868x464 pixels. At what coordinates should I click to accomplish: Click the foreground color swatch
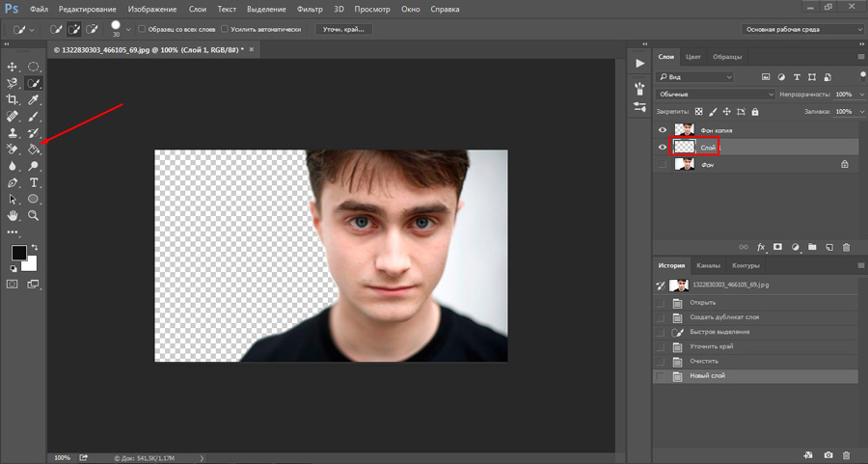(x=18, y=253)
